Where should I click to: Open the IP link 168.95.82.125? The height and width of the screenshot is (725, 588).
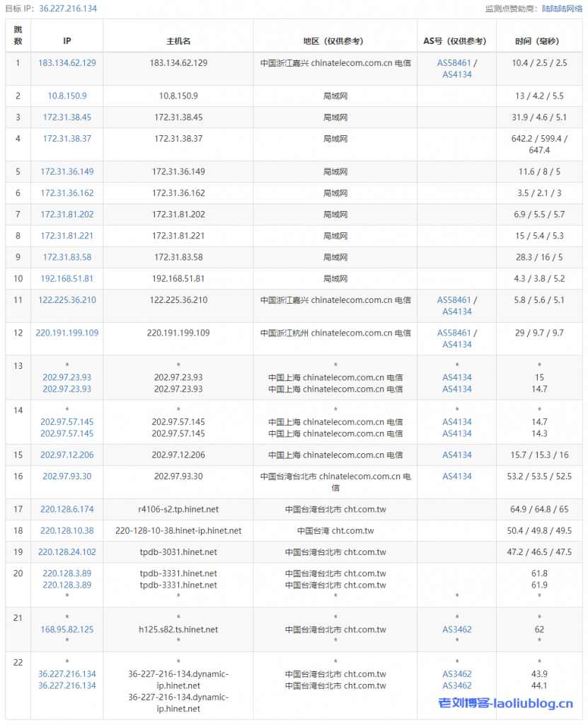coord(67,629)
